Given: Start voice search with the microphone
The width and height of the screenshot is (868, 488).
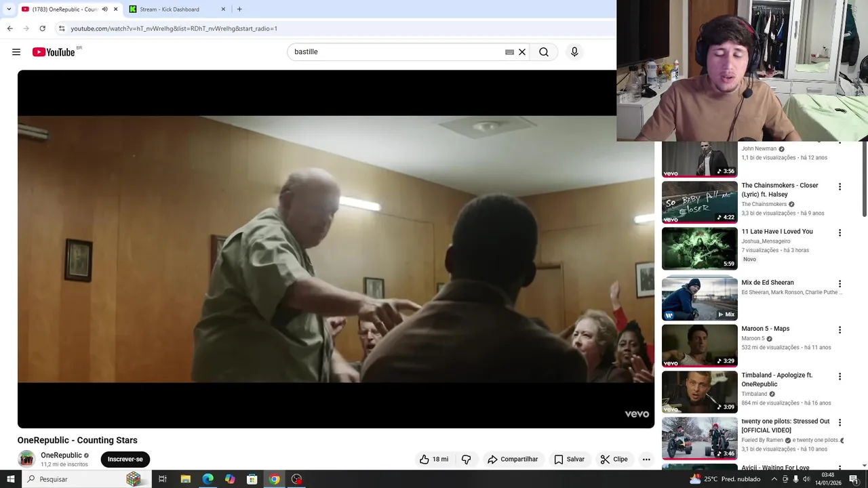Looking at the screenshot, I should coord(574,52).
